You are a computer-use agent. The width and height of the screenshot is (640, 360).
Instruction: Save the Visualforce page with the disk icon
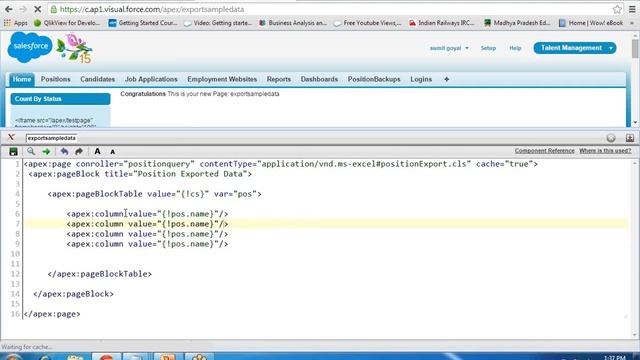(x=13, y=152)
